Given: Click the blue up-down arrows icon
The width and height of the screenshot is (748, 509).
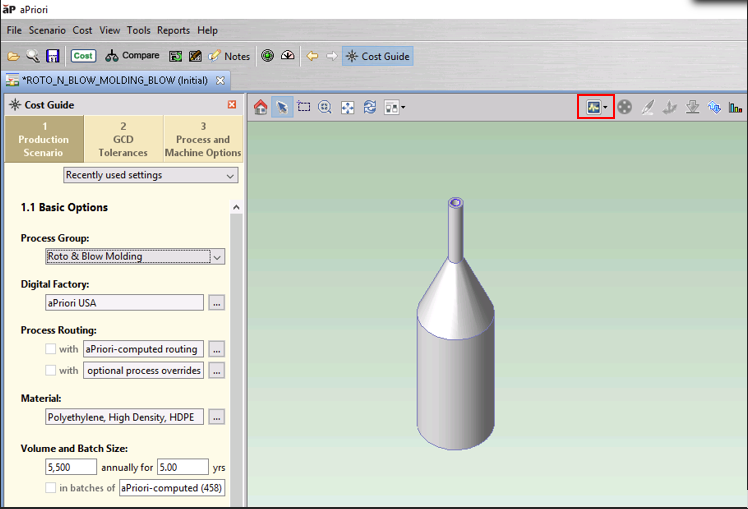Looking at the screenshot, I should [714, 107].
